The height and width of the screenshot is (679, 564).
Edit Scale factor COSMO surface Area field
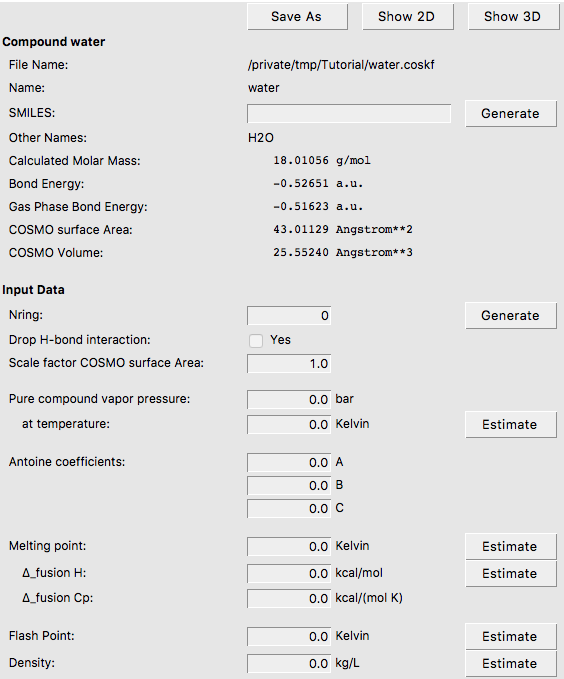point(289,363)
